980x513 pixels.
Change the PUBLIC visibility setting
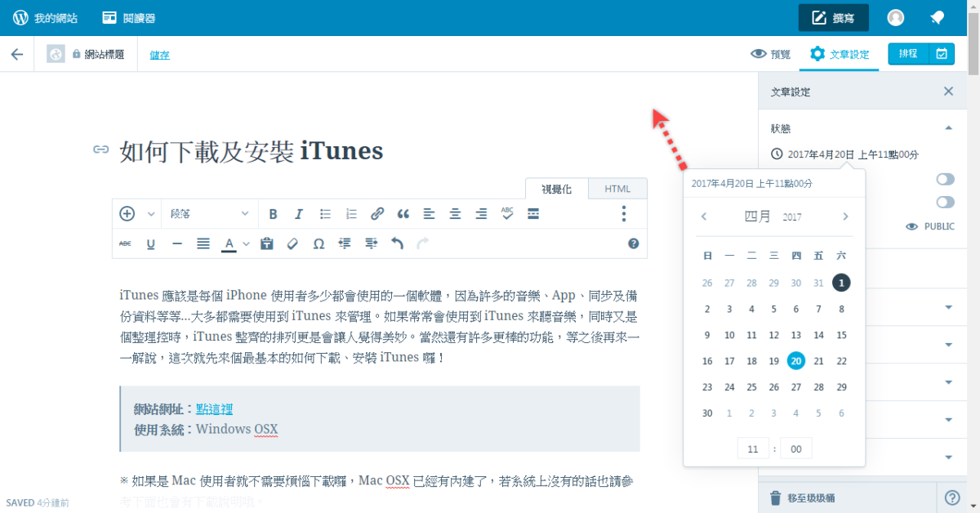tap(930, 226)
